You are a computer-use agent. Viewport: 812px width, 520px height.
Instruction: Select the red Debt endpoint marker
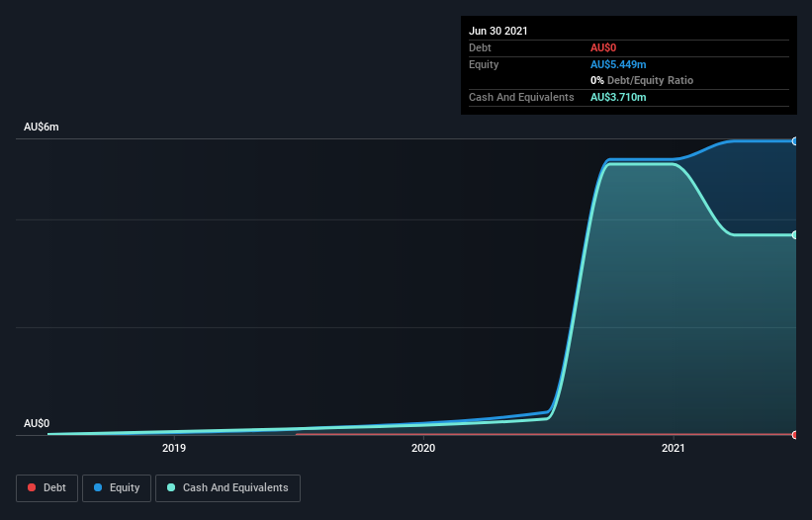point(794,435)
